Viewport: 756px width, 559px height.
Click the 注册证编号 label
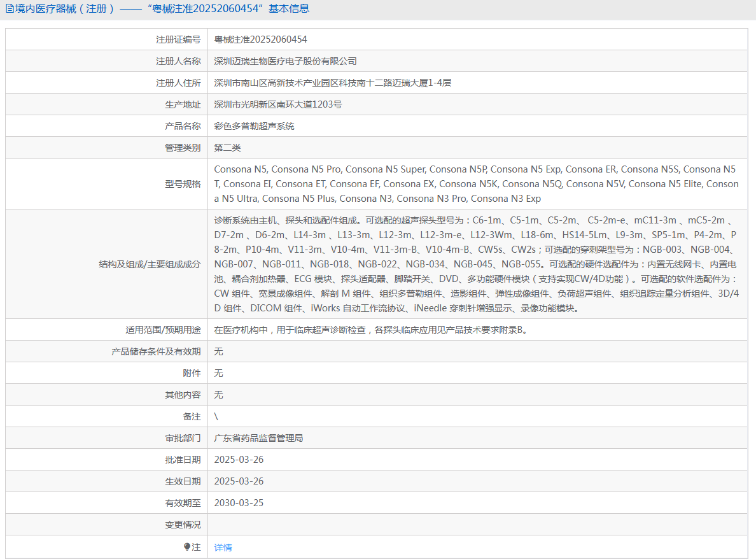point(178,39)
